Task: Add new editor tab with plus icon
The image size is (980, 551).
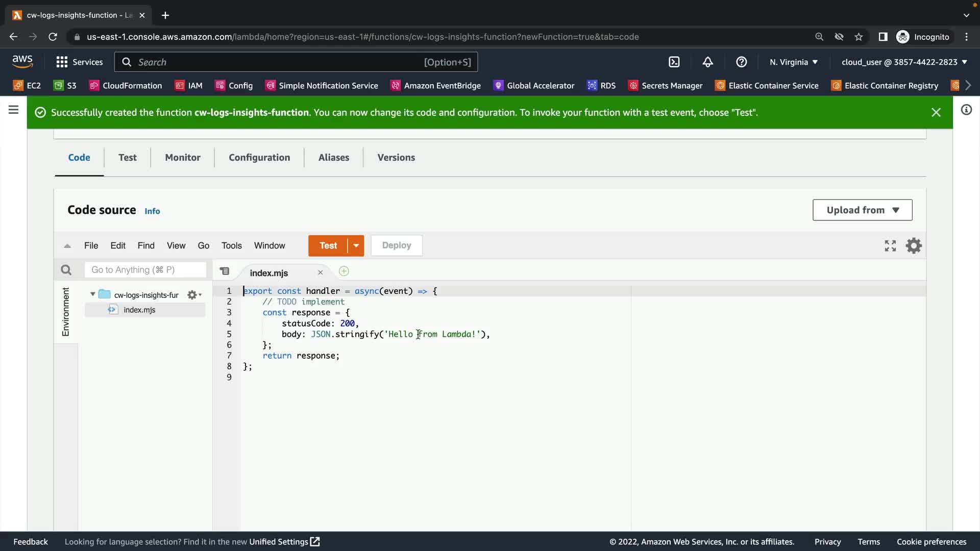Action: [x=344, y=271]
